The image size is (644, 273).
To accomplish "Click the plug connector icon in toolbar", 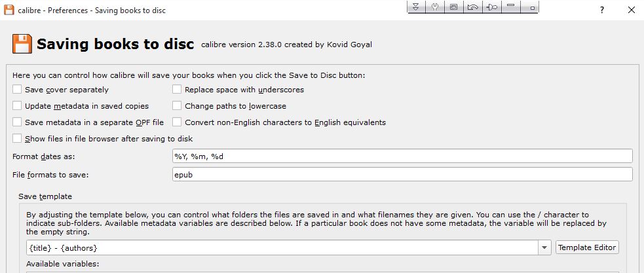I will coord(492,7).
